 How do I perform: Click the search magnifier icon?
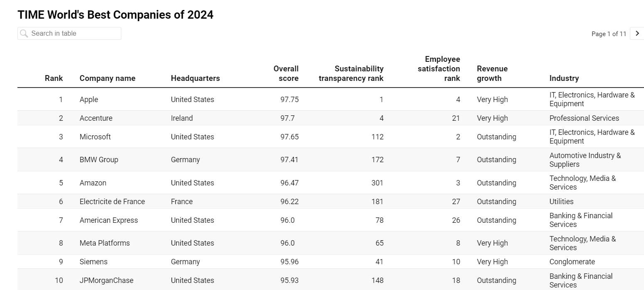[x=24, y=34]
